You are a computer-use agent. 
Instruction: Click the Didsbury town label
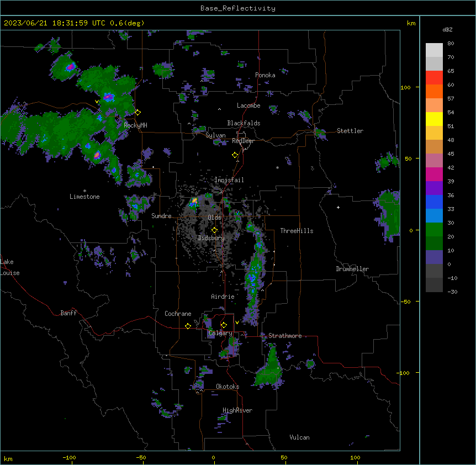(x=211, y=238)
